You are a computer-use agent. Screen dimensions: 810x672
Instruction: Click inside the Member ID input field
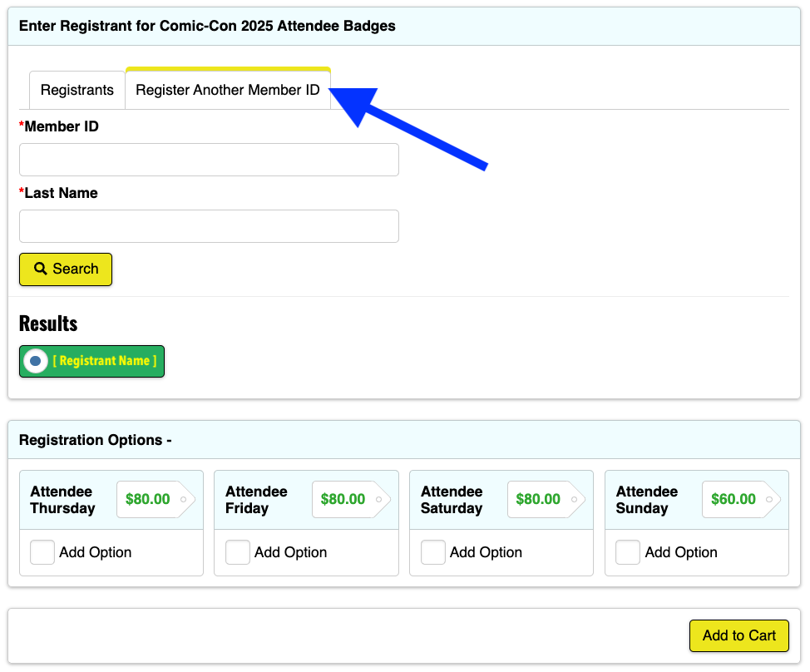(x=208, y=160)
